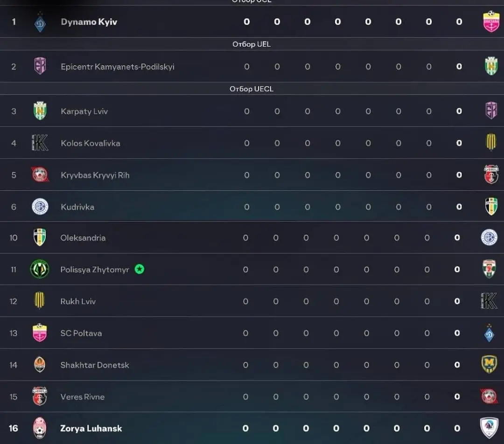The width and height of the screenshot is (504, 444).
Task: Click the opponent crest at end of Zorya Luhansk row
Action: [x=489, y=428]
